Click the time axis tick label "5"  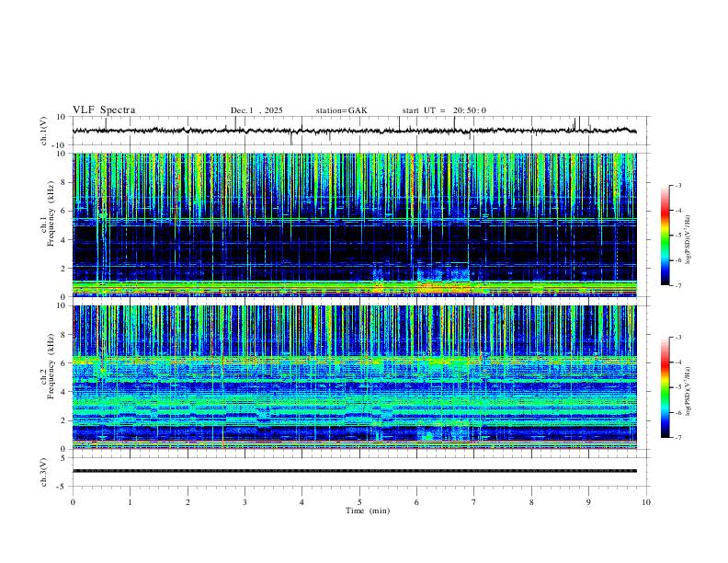[x=359, y=502]
